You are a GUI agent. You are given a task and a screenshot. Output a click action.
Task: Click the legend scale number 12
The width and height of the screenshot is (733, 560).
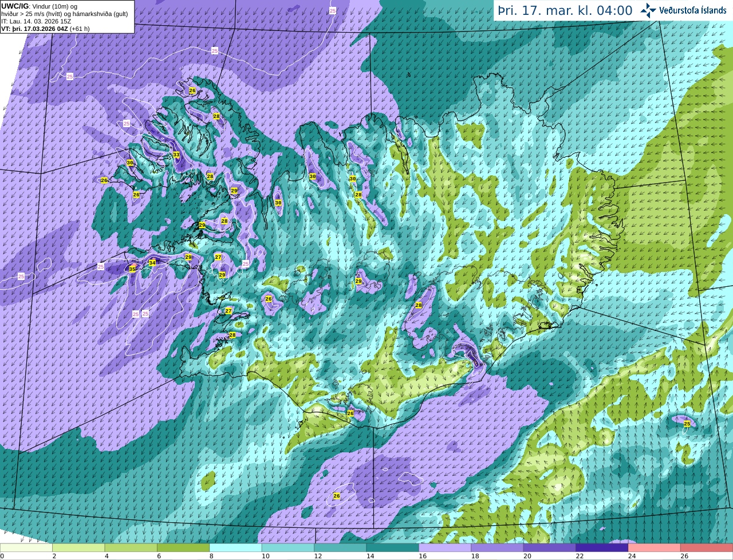317,556
